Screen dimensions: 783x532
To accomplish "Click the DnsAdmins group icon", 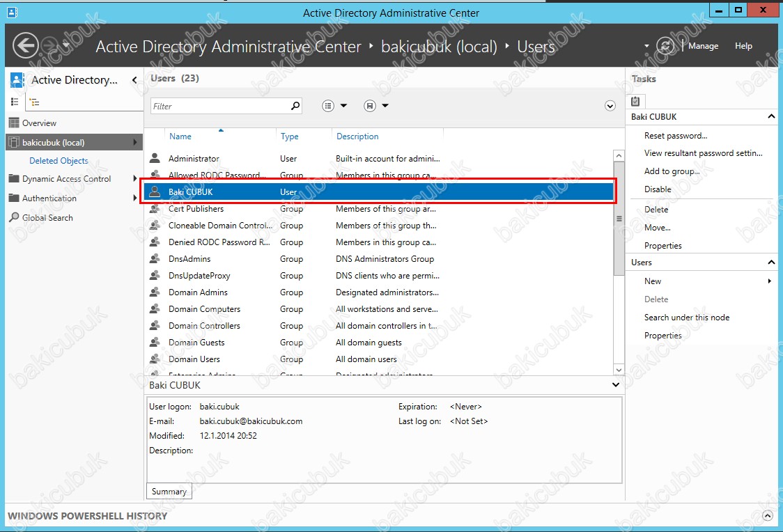I will point(155,259).
